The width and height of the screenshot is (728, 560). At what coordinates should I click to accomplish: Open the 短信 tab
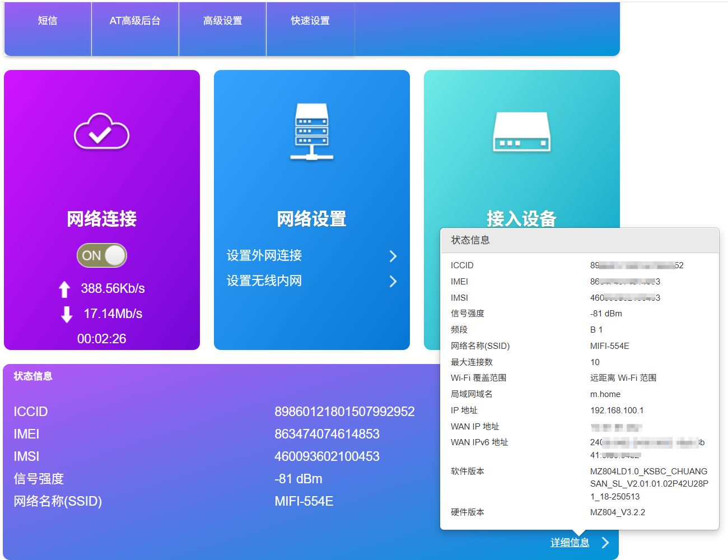(48, 21)
